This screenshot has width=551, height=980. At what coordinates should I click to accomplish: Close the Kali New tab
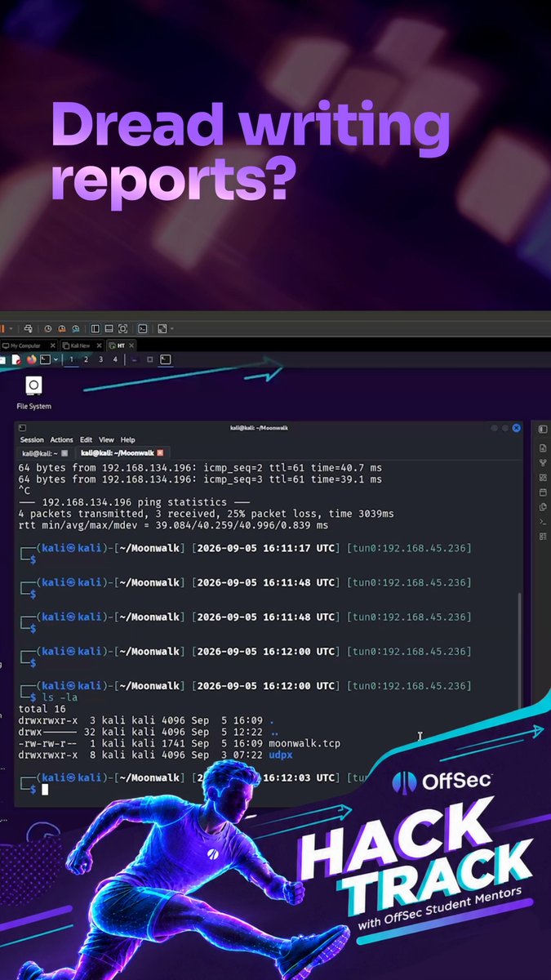(99, 345)
